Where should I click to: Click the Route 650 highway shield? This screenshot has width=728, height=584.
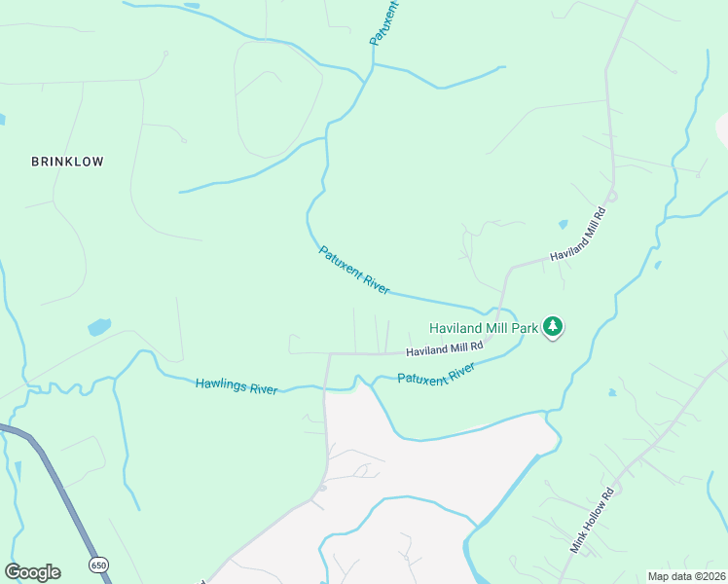[x=98, y=565]
